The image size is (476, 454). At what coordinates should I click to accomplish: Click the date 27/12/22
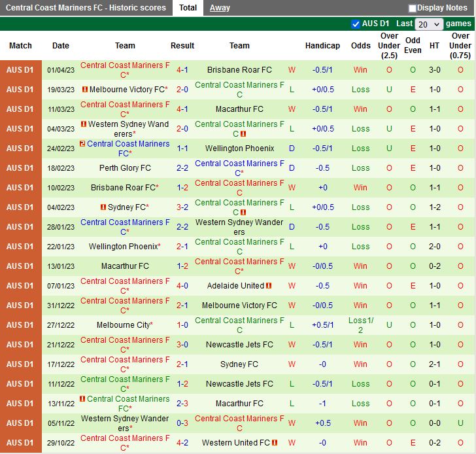pyautogui.click(x=61, y=325)
